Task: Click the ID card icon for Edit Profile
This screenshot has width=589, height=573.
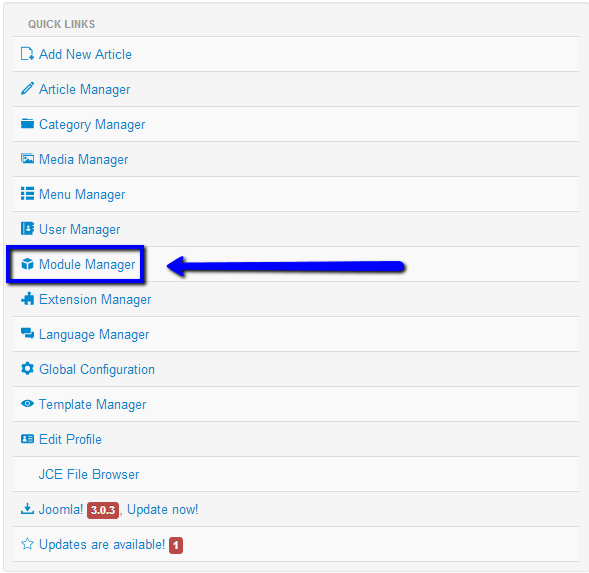Action: tap(27, 439)
